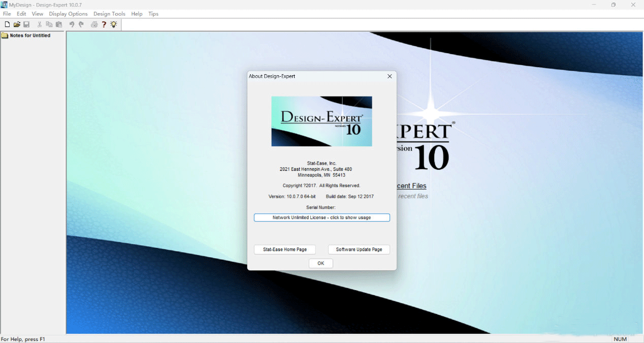Click Network Unlimited License usage button
Screen dimensions: 644x343
[321, 217]
